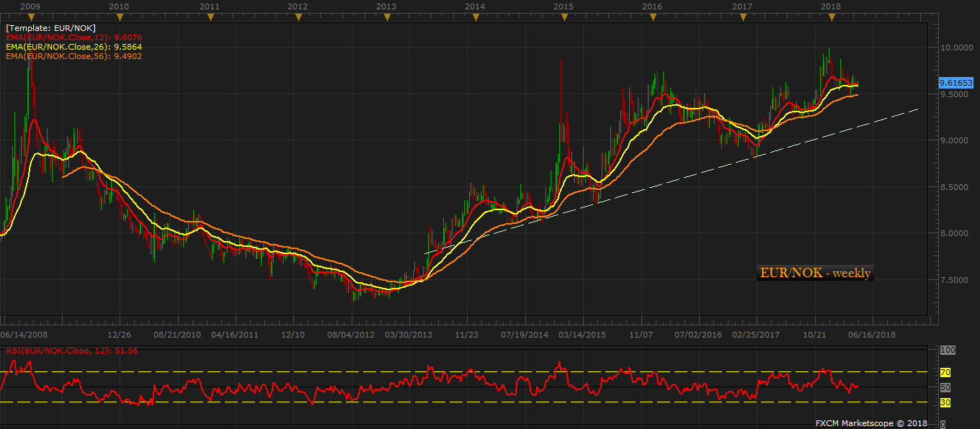Select the EUR/NOK - weekly text label
Viewport: 980px width, 429px height.
point(815,274)
